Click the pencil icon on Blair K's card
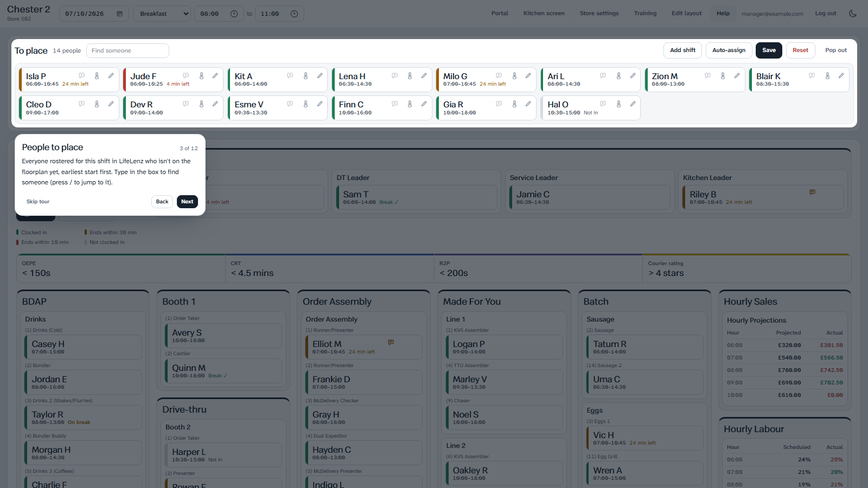The image size is (868, 488). 841,76
